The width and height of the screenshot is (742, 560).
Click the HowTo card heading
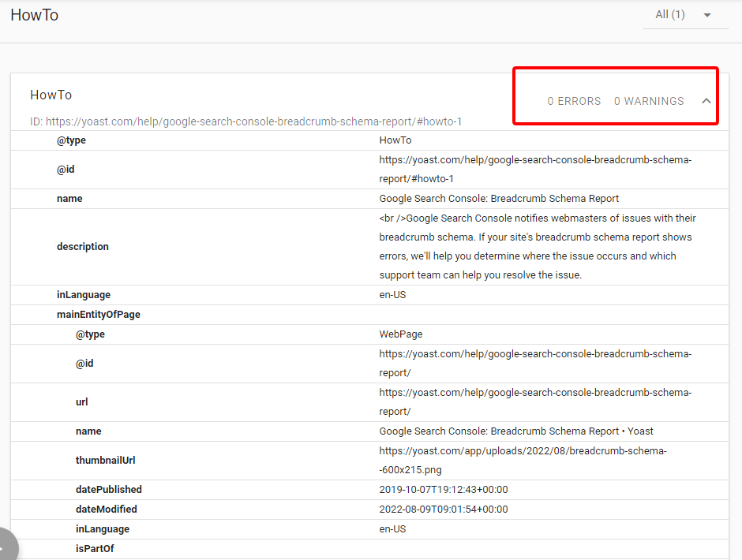click(51, 95)
